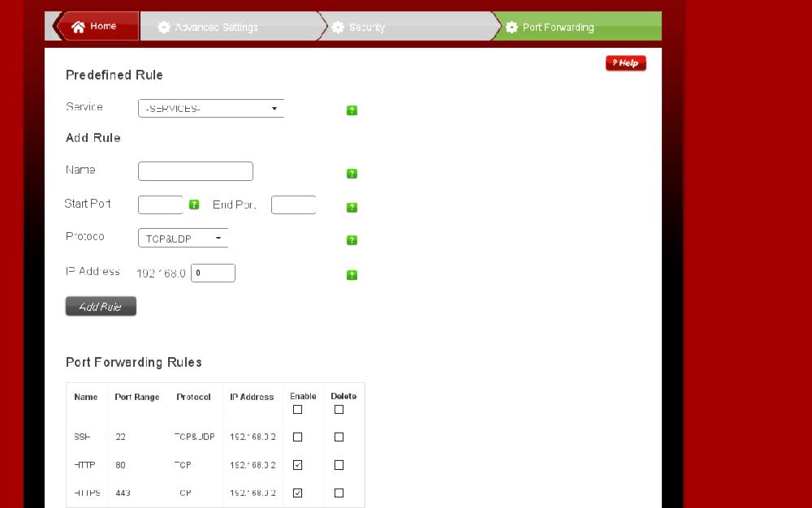The height and width of the screenshot is (508, 812).
Task: Toggle the Delete all checkbox in header
Action: pos(339,409)
